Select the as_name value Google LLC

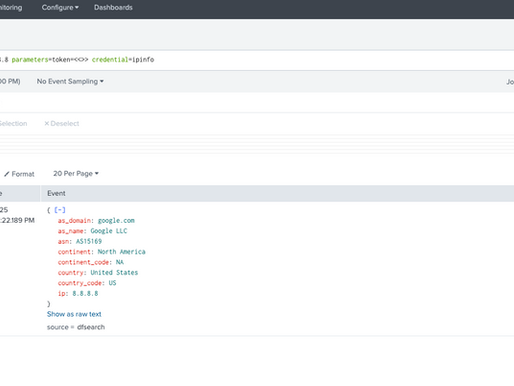click(109, 231)
